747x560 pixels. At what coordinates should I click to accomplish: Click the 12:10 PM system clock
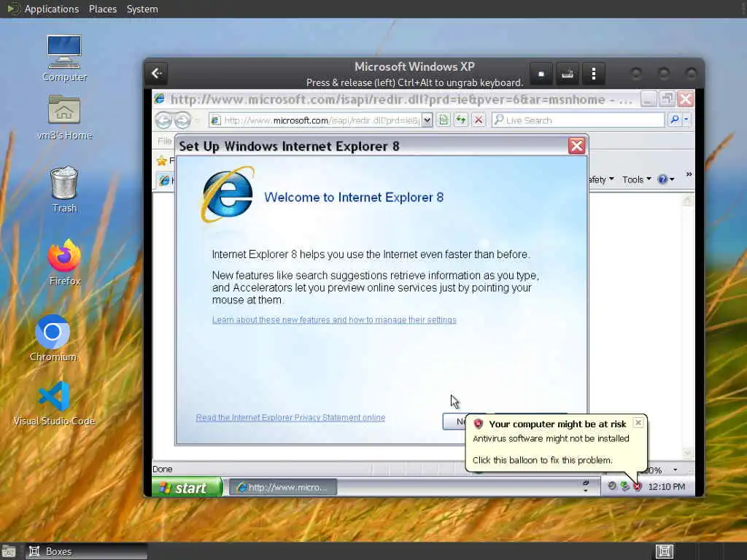(x=666, y=486)
